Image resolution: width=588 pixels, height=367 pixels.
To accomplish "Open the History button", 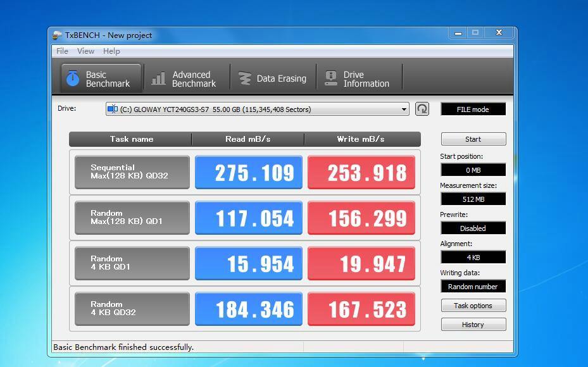I will click(x=473, y=324).
